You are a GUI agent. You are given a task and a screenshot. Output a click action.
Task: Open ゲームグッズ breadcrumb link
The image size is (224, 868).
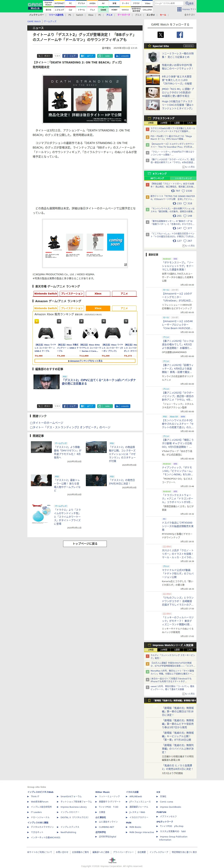pyautogui.click(x=50, y=21)
